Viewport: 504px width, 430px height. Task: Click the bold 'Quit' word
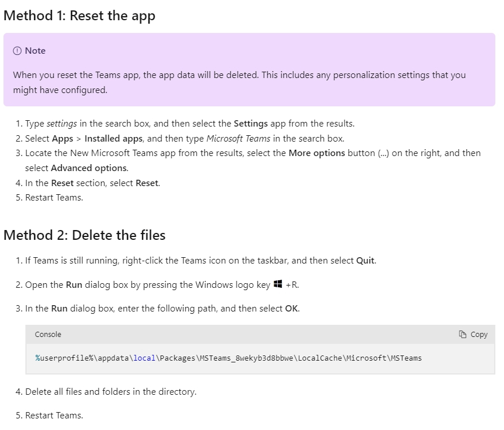coord(365,261)
